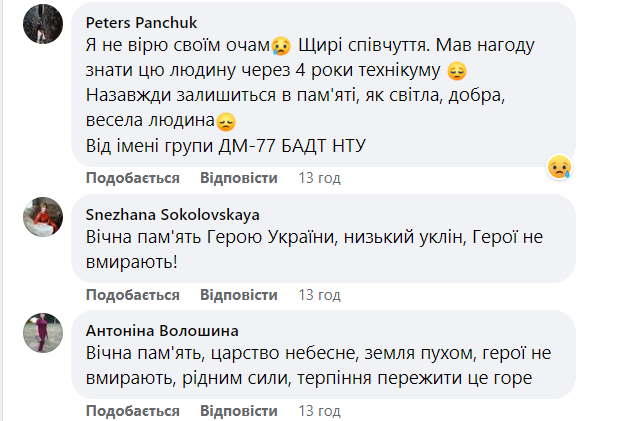Click the sad emoji after "весела людина"
Screen dimensions: 617x421
pos(227,123)
